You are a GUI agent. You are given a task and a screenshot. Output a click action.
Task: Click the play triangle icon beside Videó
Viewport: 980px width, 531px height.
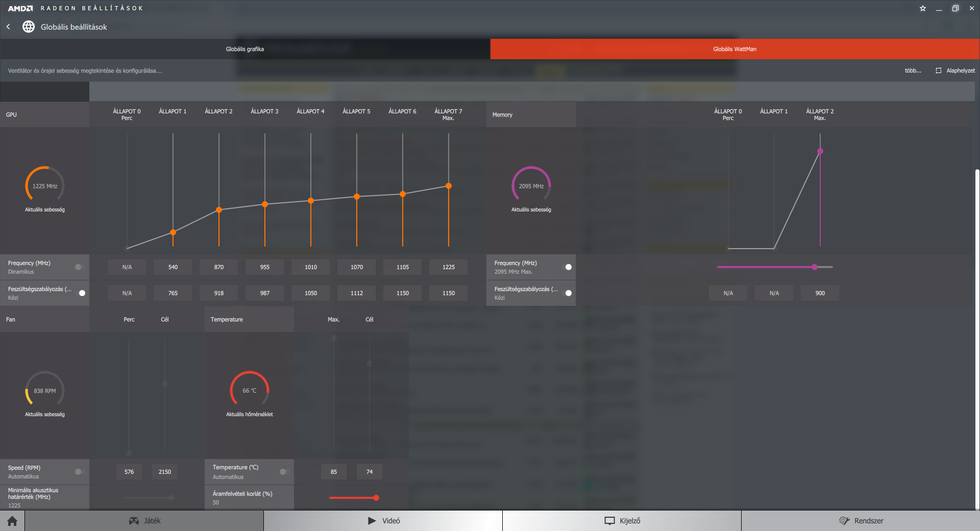tap(372, 521)
